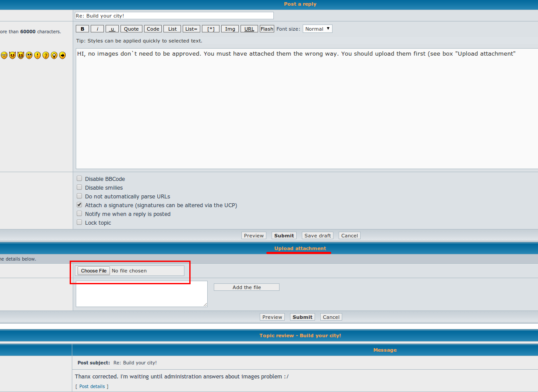Click the Choose File button
The height and width of the screenshot is (392, 538).
(94, 271)
